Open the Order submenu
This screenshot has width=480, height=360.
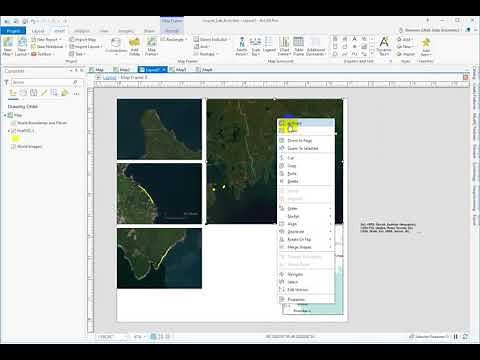pyautogui.click(x=306, y=209)
